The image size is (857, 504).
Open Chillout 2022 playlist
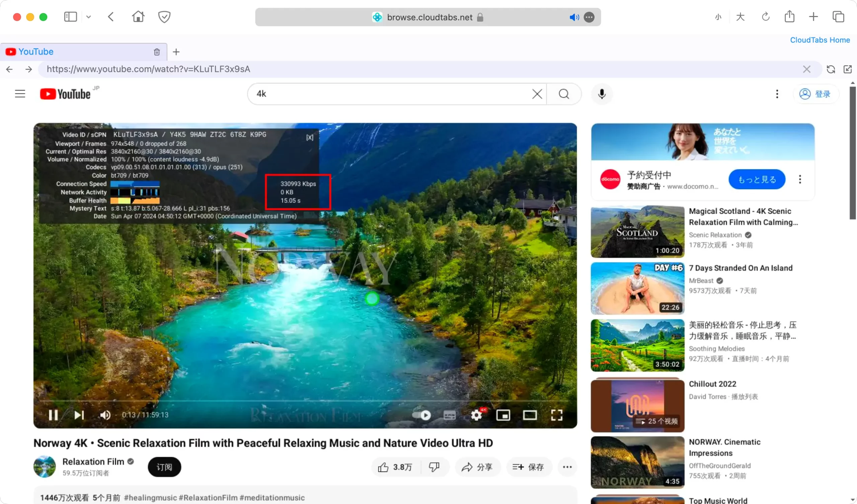coord(712,384)
